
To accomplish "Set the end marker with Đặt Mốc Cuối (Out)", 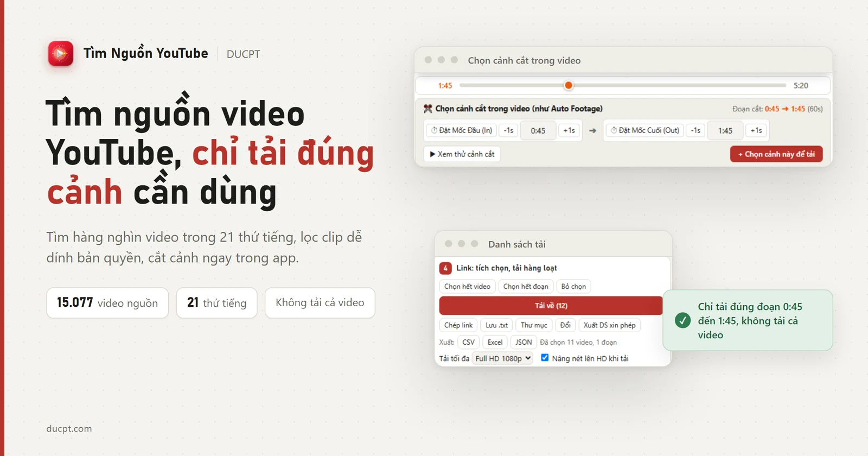I will pos(645,130).
